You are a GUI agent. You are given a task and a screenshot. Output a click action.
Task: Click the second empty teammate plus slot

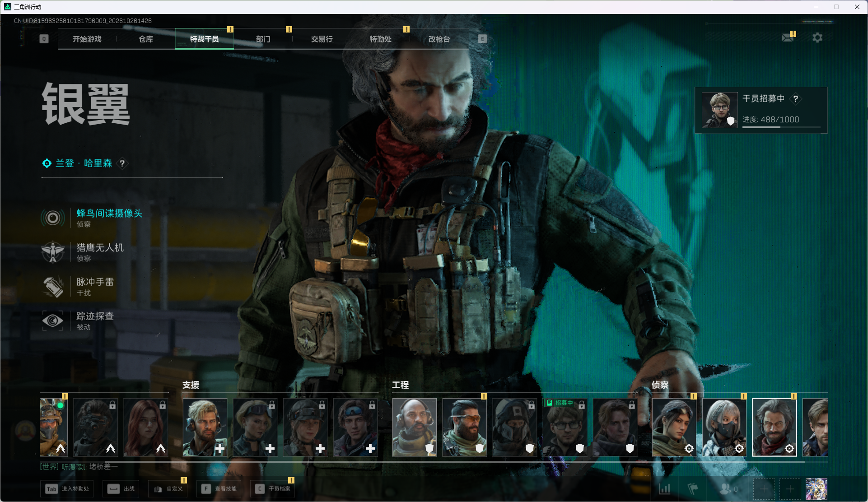[x=790, y=489]
